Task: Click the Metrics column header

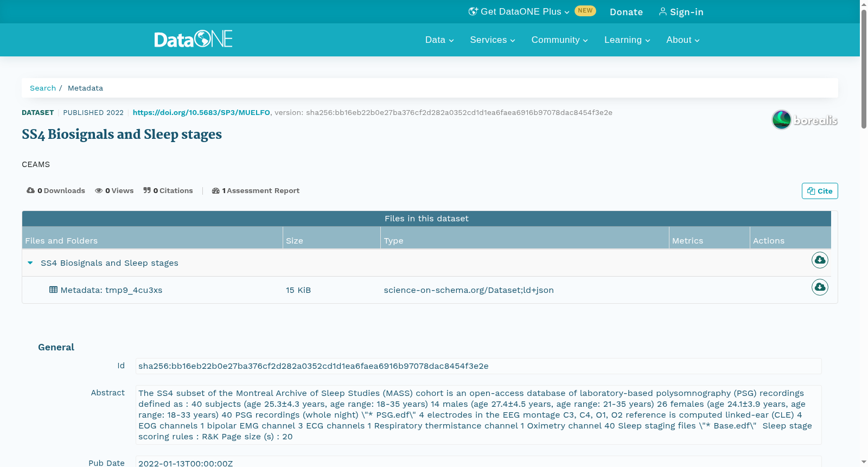Action: pos(710,238)
